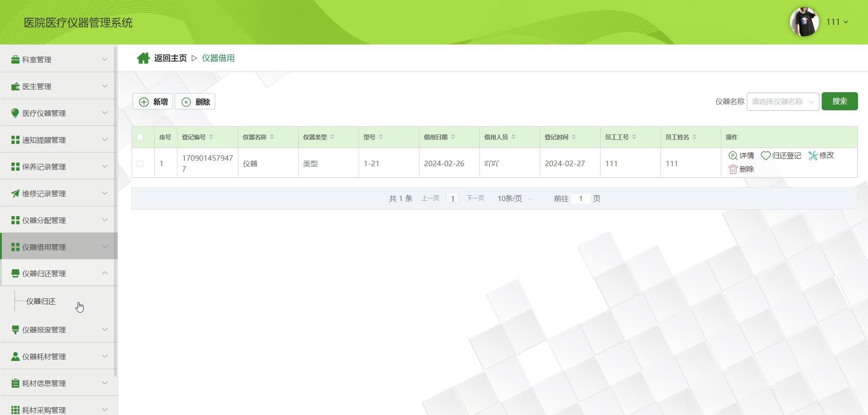Click the 科室管理 department icon in sidebar

pyautogui.click(x=14, y=59)
